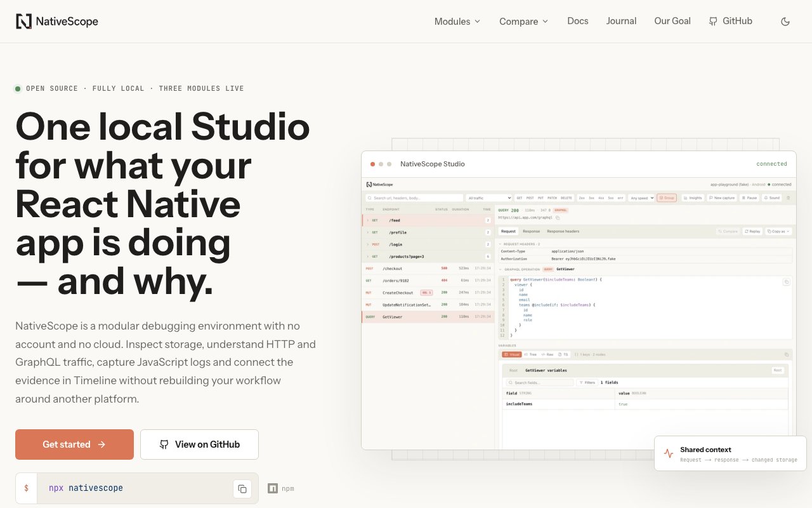Open the Filters button in variables
Viewport: 812px width, 508px height.
(x=587, y=382)
